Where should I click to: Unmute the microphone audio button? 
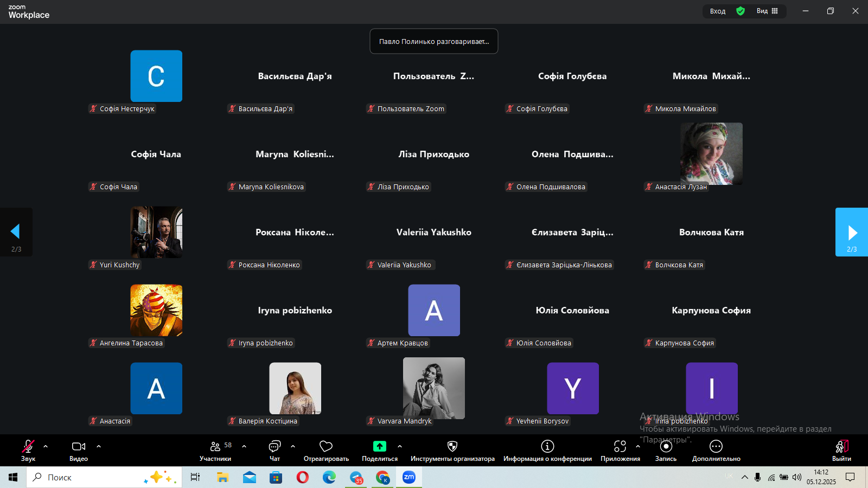point(28,447)
